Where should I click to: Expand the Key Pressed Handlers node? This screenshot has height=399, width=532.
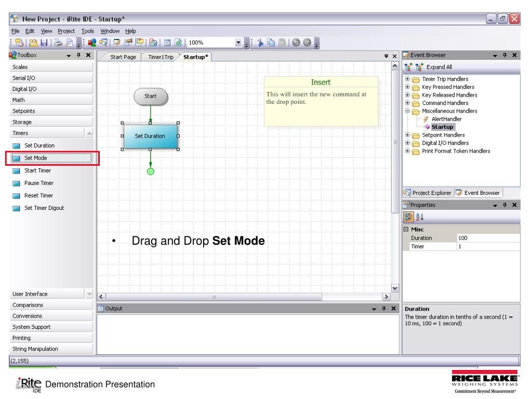point(407,87)
